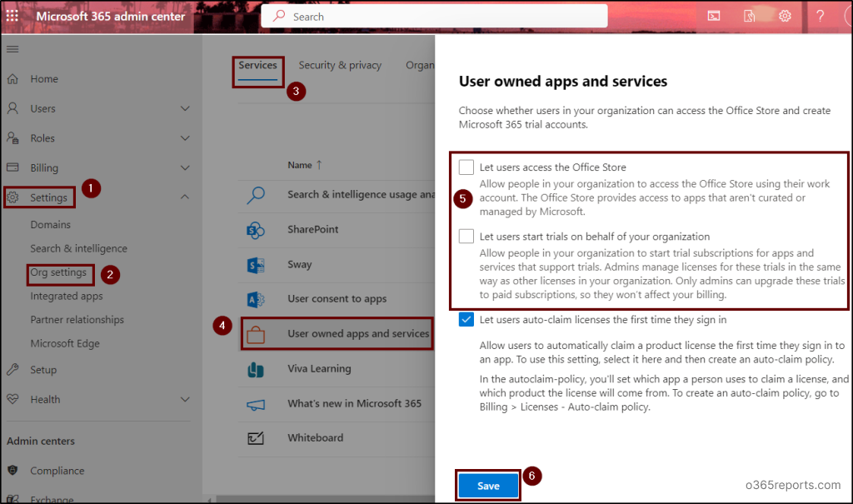Collapse the Settings menu chevron
The image size is (853, 504).
point(185,197)
